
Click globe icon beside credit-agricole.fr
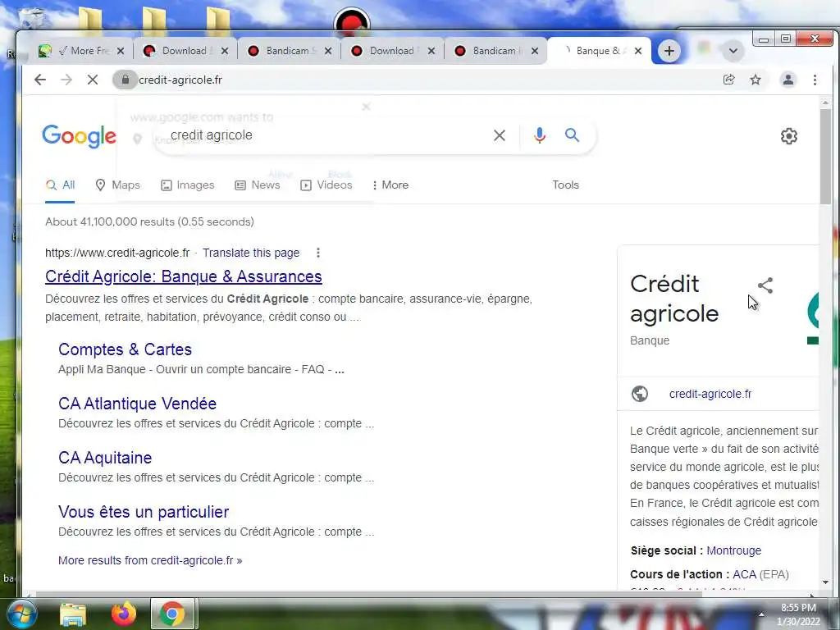640,394
